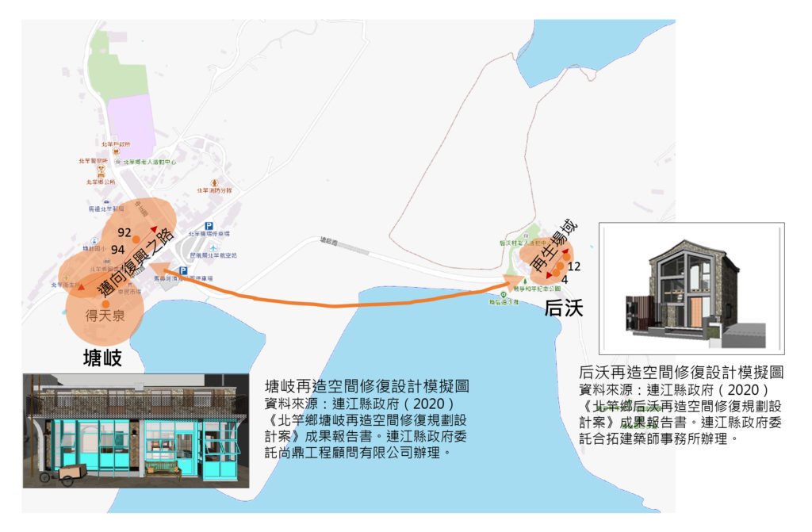Click the 后沃村老人活動中心 icon
The image size is (812, 532).
click(527, 236)
